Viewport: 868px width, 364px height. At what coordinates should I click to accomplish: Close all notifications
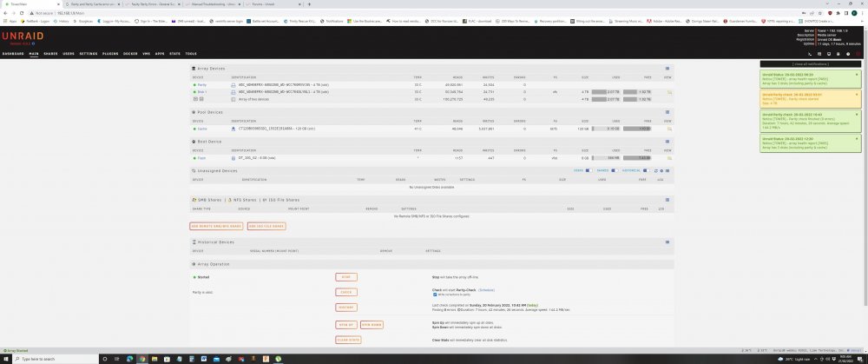[x=811, y=64]
